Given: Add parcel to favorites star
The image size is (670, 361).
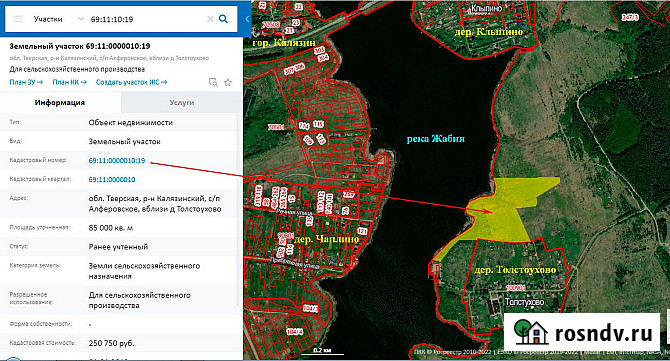Looking at the screenshot, I should (228, 82).
